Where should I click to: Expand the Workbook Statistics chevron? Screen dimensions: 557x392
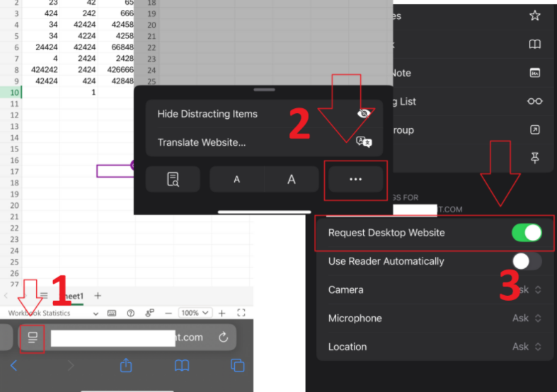pos(96,313)
